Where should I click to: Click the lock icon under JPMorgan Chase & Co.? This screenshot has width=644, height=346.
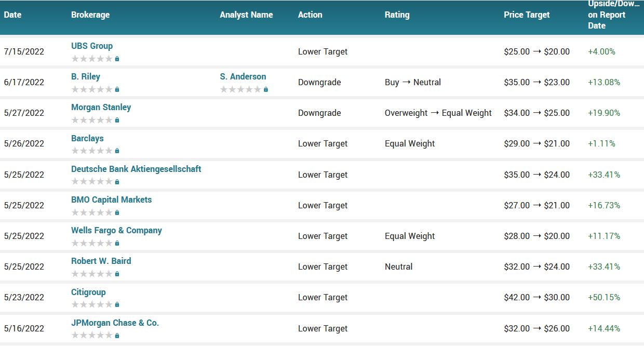point(117,336)
